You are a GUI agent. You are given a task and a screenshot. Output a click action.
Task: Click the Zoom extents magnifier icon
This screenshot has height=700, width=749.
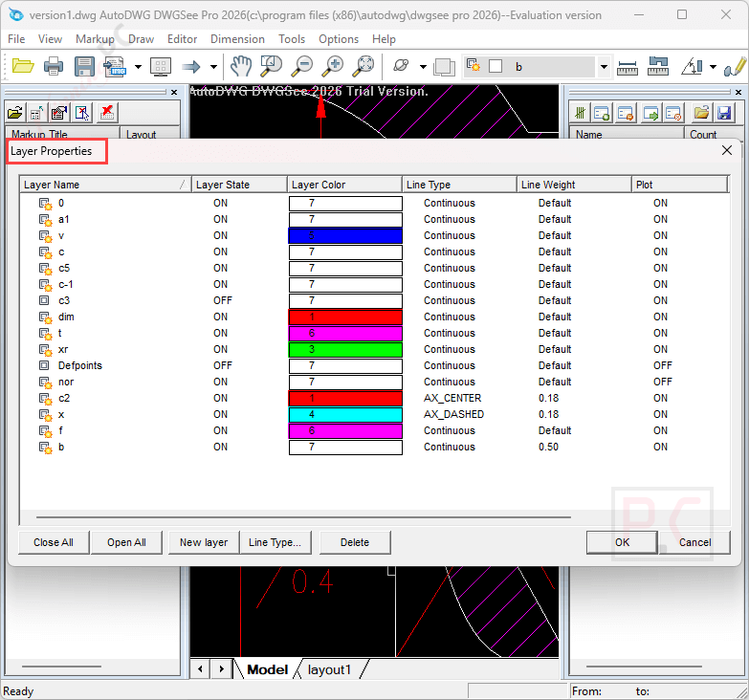tap(363, 66)
